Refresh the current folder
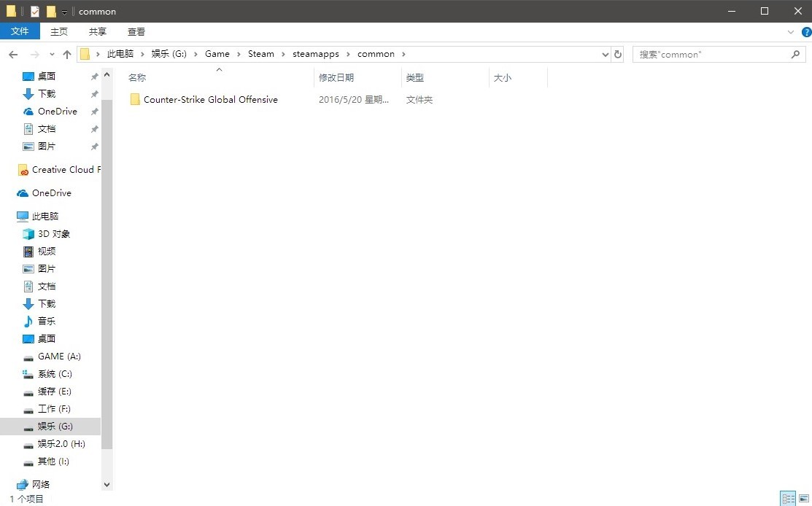 [617, 55]
